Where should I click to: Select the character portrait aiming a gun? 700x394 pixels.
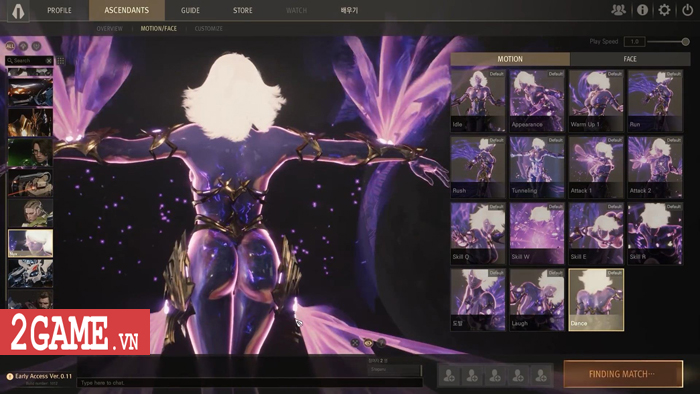tap(30, 182)
